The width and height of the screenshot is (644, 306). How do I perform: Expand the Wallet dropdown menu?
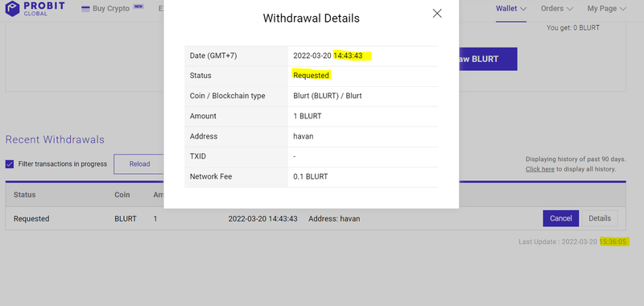coord(511,9)
